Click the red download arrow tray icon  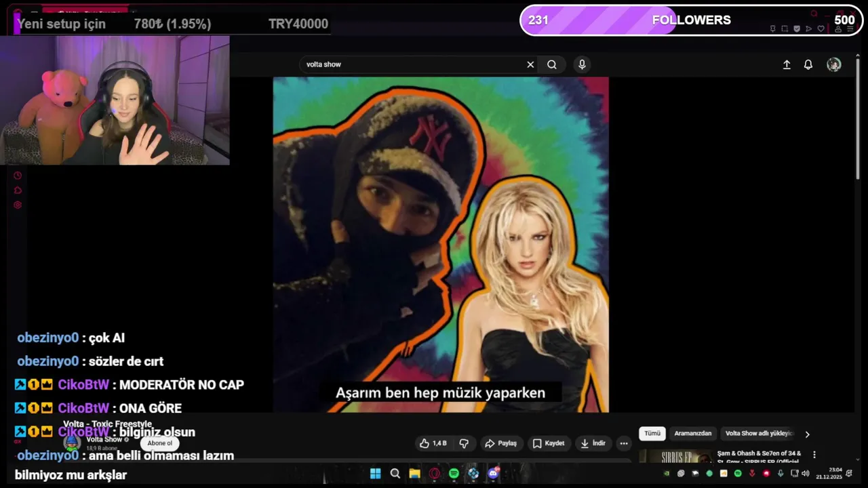pos(752,473)
